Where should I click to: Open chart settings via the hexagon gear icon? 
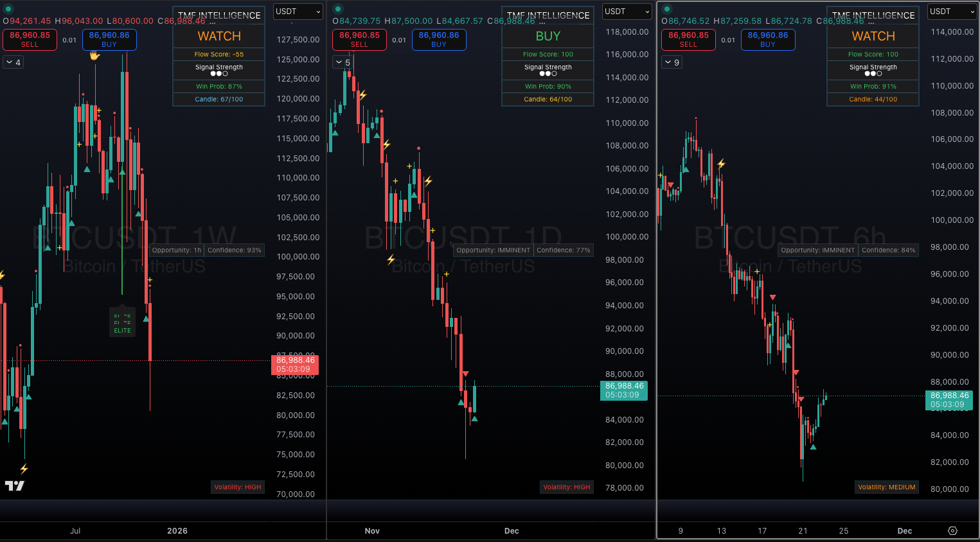click(953, 531)
